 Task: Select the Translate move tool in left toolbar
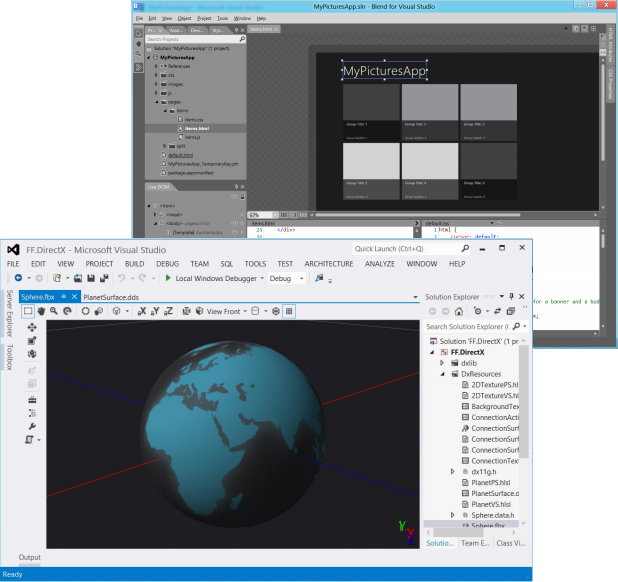[x=32, y=327]
